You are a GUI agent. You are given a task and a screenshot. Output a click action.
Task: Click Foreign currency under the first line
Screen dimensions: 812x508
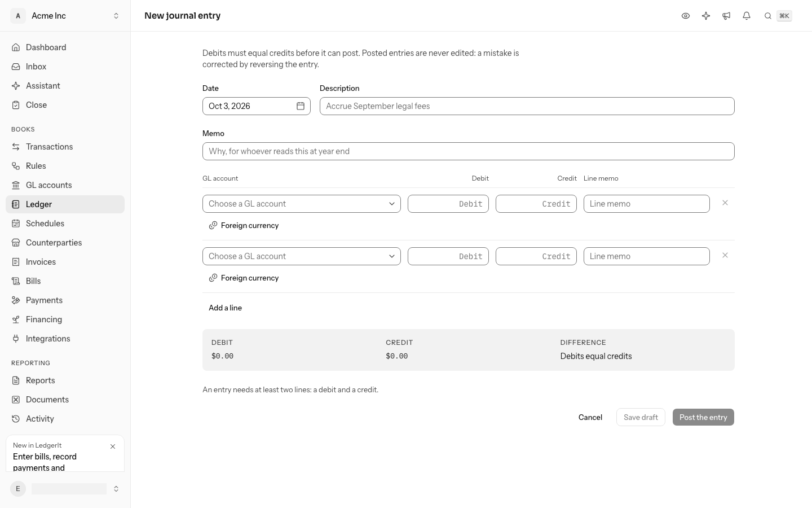click(244, 225)
